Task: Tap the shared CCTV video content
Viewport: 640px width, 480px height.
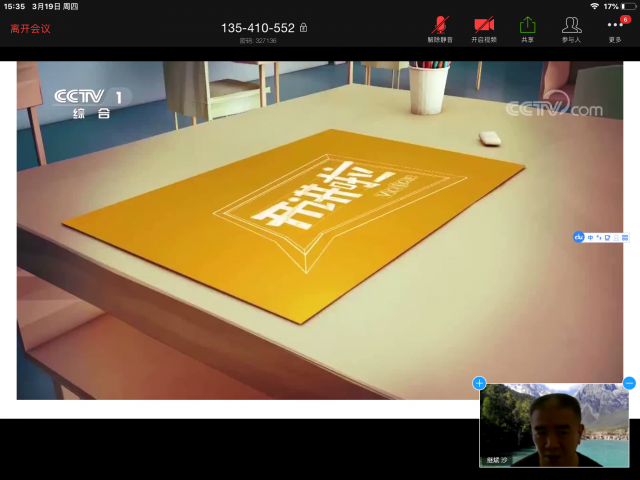Action: click(320, 230)
